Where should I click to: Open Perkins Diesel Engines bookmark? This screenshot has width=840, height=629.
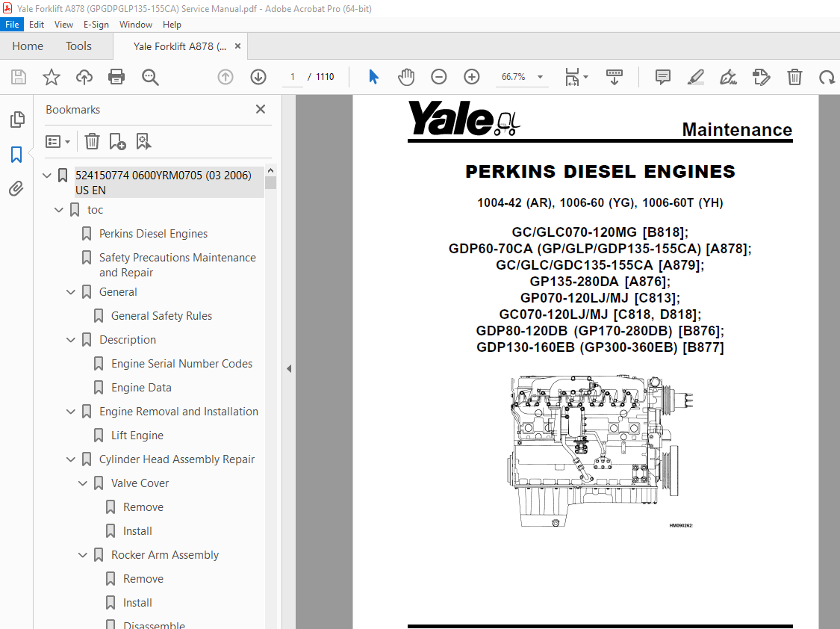click(153, 234)
